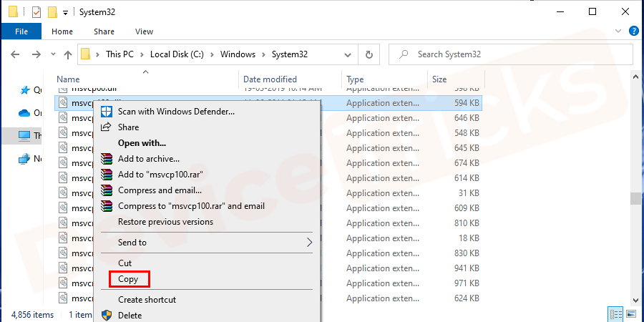644x322 pixels.
Task: Choose Create shortcut from context menu
Action: pos(147,299)
